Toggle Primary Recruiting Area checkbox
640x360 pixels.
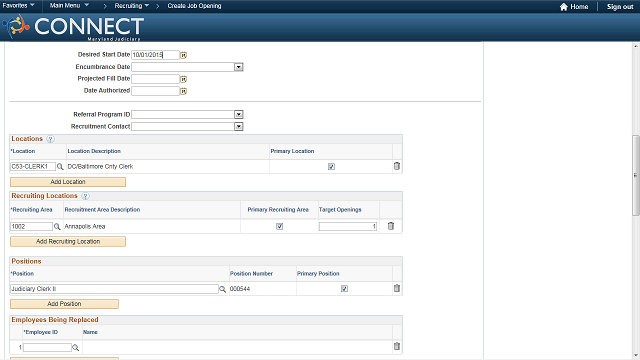point(280,227)
